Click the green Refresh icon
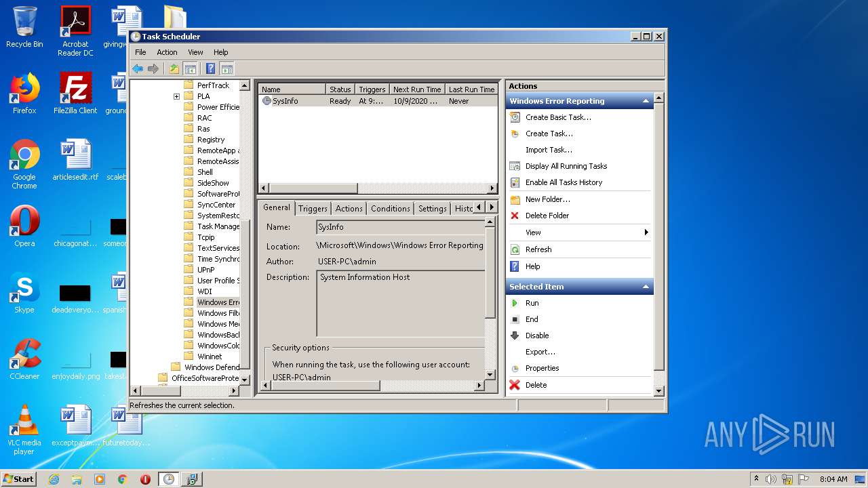 click(x=515, y=249)
